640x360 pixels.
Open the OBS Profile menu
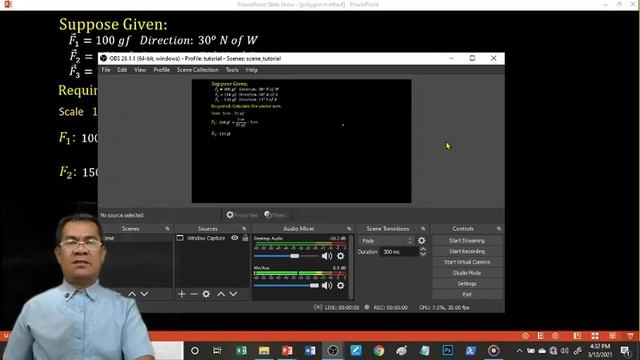(x=162, y=70)
